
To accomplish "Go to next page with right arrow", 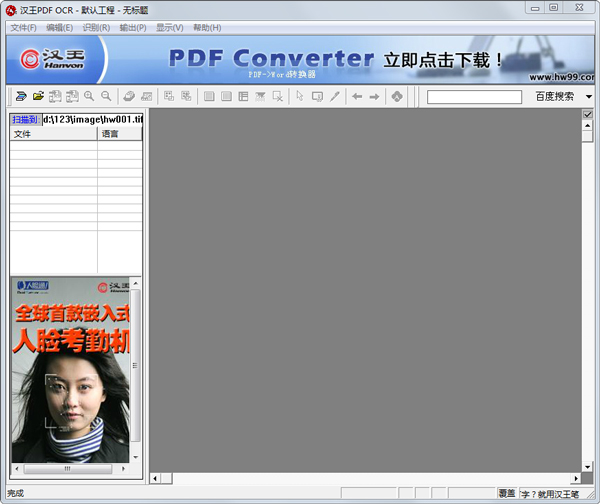I will tap(374, 96).
